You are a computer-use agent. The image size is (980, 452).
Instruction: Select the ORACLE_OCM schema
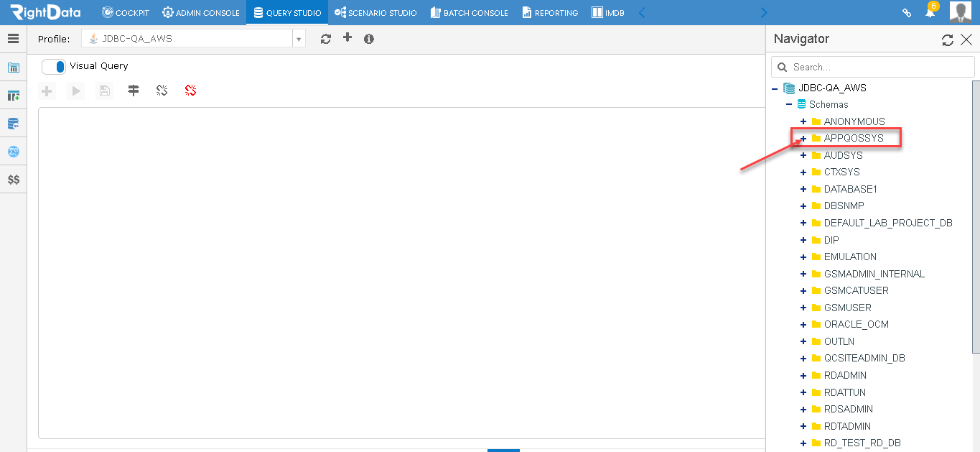pos(857,324)
